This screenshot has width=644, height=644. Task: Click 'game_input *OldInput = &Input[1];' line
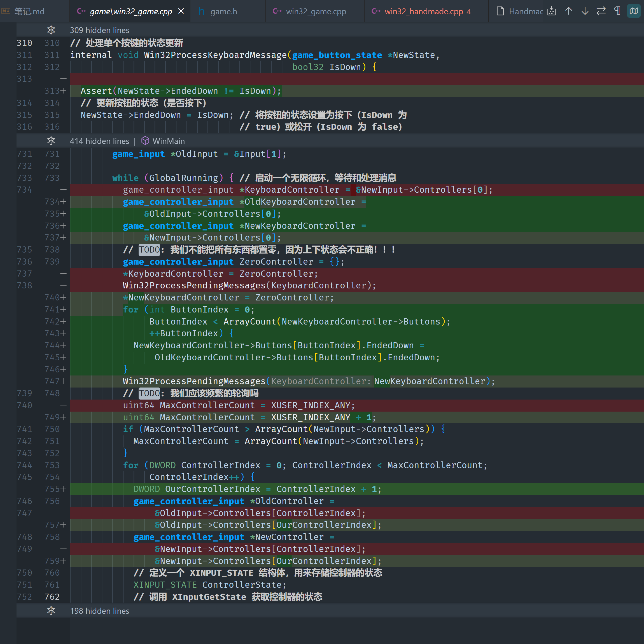[x=199, y=154]
